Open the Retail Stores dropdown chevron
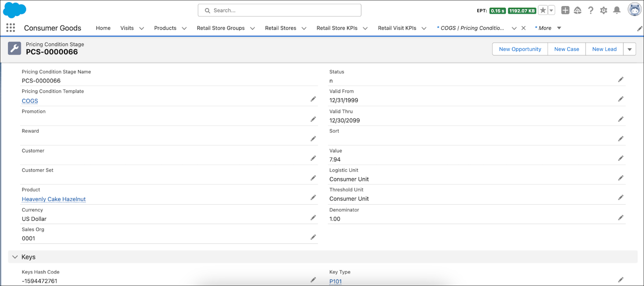 pyautogui.click(x=304, y=28)
